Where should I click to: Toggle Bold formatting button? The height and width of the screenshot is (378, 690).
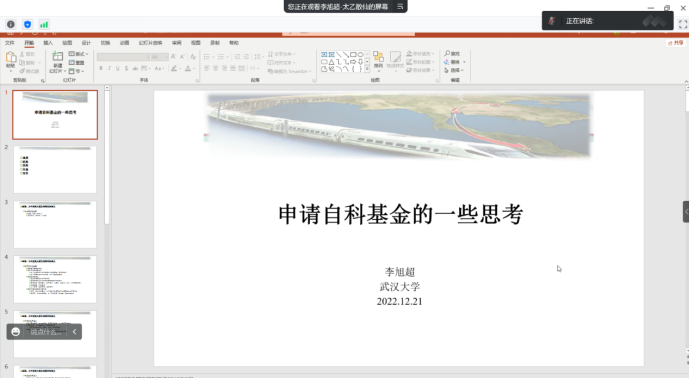[x=101, y=68]
